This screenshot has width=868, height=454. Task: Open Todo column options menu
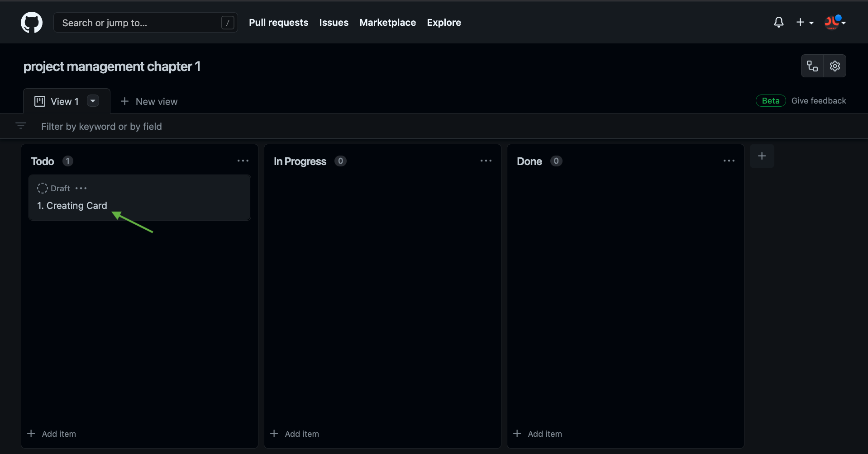tap(243, 161)
